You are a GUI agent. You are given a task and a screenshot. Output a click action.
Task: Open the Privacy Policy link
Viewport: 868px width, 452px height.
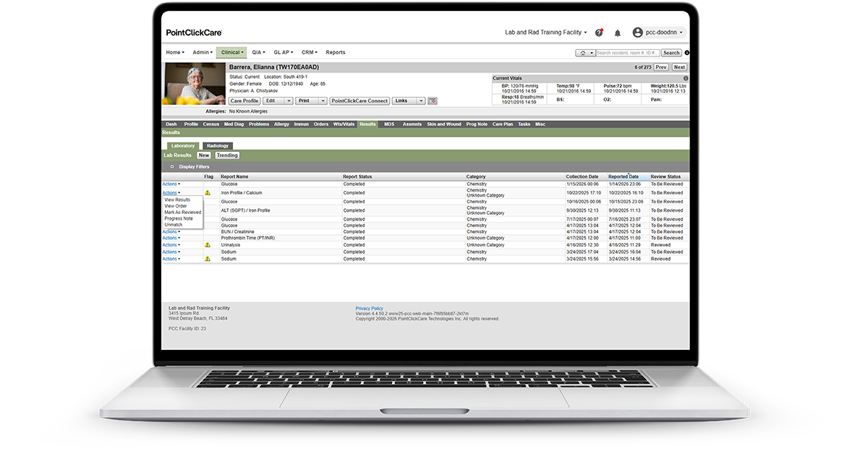click(x=369, y=309)
